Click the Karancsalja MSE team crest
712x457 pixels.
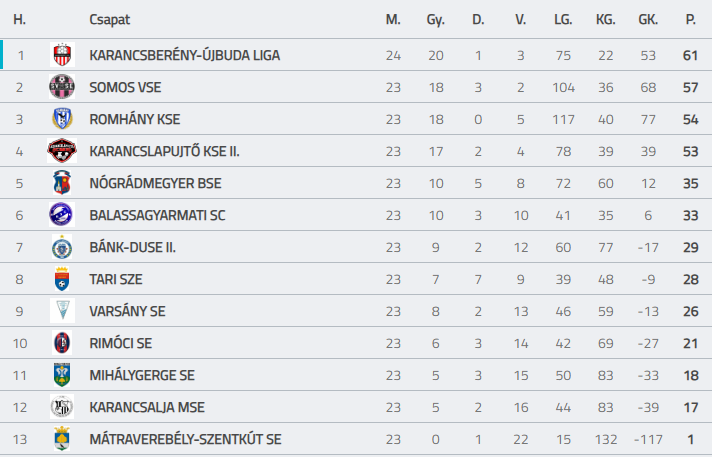(62, 407)
